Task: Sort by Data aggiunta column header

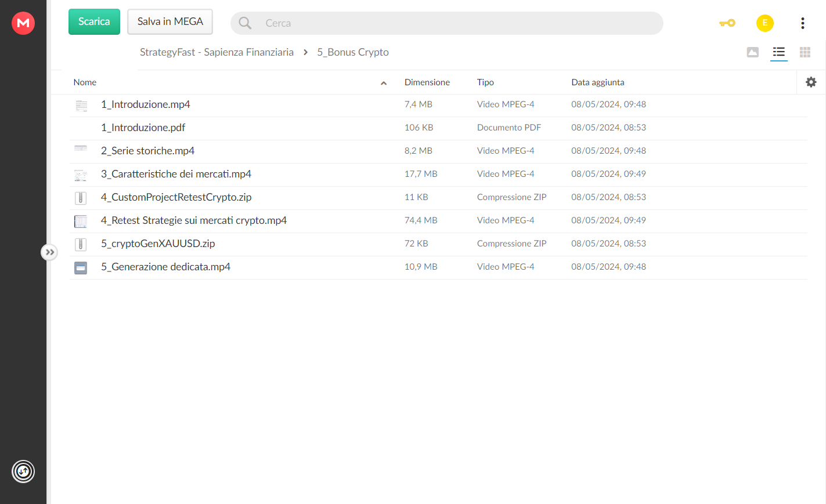Action: click(x=598, y=82)
